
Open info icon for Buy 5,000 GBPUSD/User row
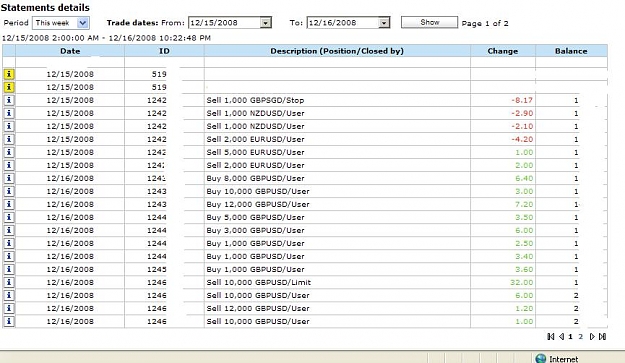[9, 217]
